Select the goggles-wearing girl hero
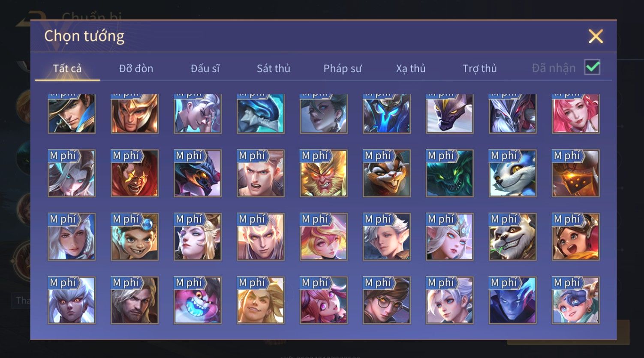644x358 pixels. [x=576, y=237]
